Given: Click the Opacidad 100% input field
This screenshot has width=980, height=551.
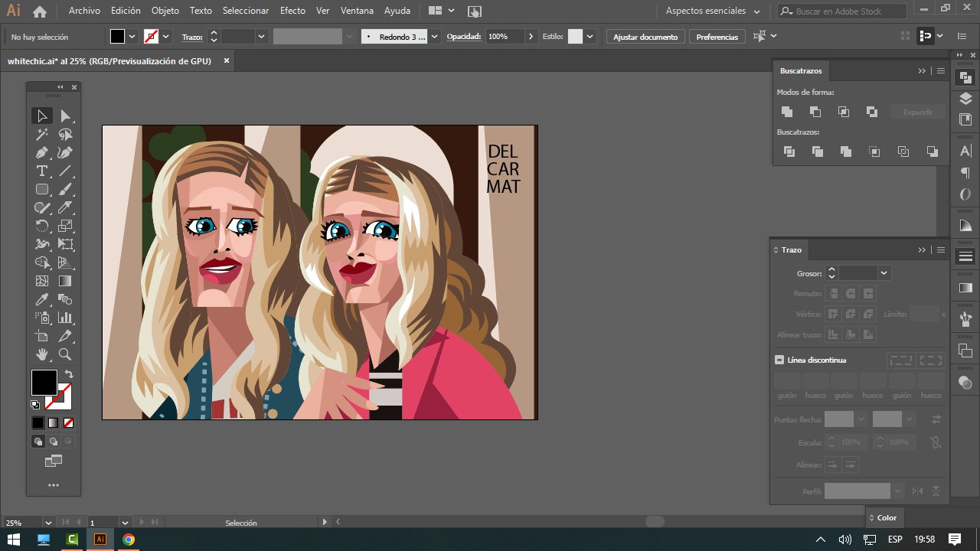Looking at the screenshot, I should (504, 37).
